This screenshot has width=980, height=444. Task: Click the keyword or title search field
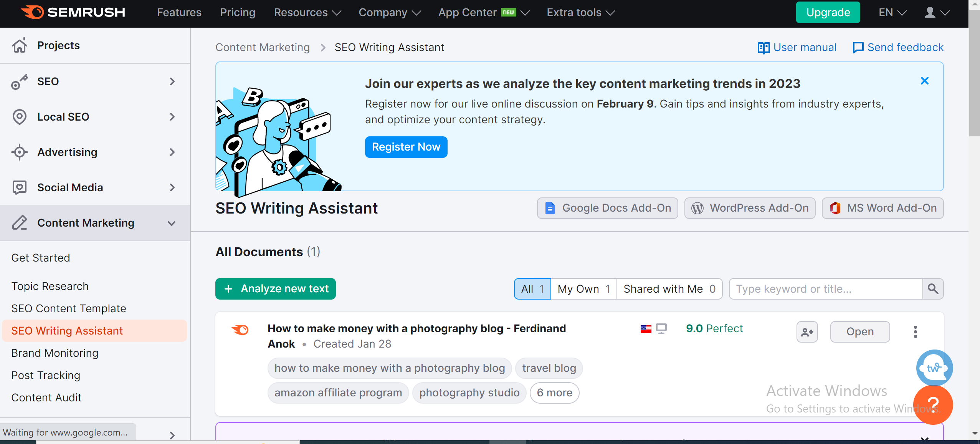(826, 289)
